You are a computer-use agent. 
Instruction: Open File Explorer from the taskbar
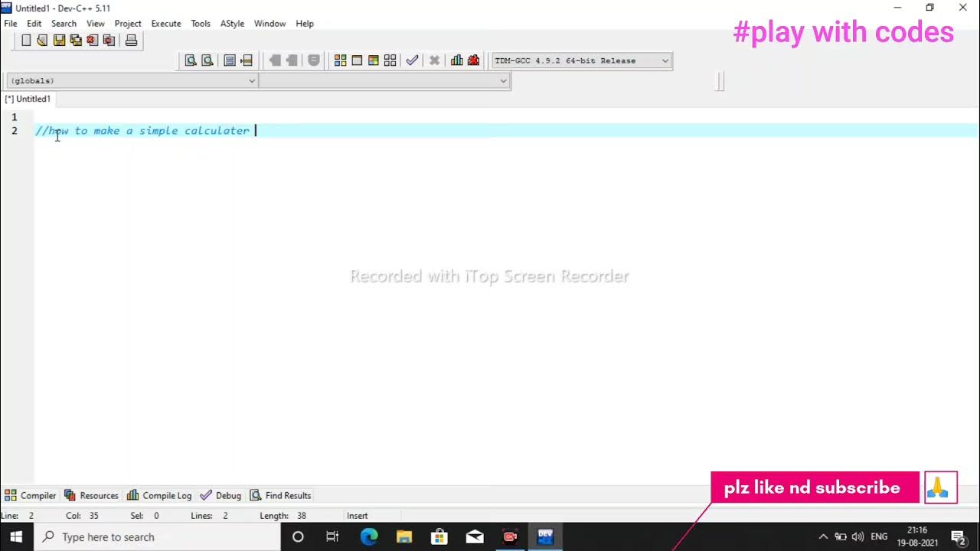(404, 536)
